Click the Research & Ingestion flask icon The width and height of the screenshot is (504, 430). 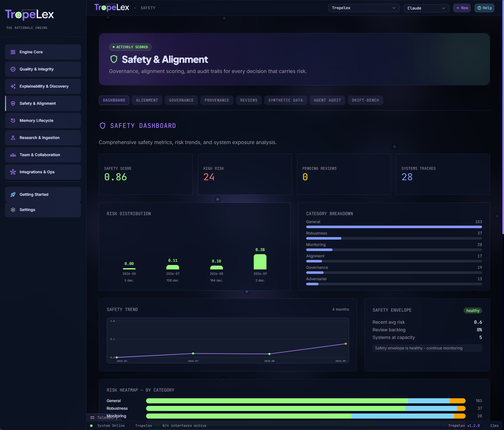coord(13,138)
